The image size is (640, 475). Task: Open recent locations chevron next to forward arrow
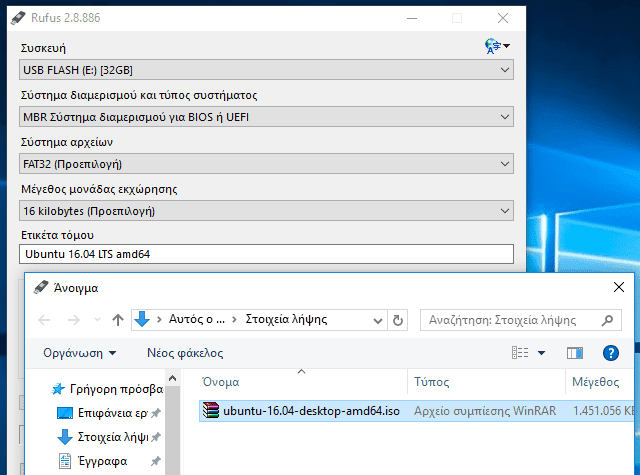tap(97, 320)
